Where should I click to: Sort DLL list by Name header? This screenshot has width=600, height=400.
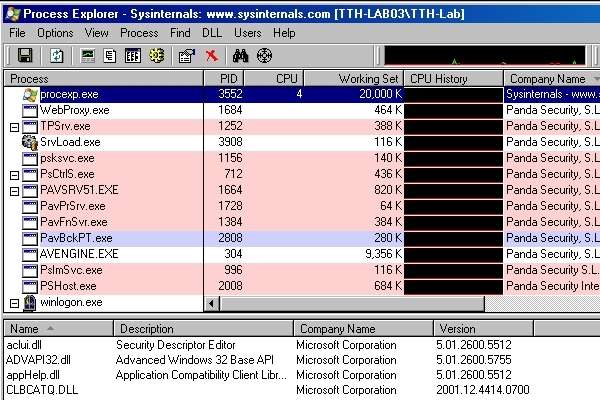59,328
